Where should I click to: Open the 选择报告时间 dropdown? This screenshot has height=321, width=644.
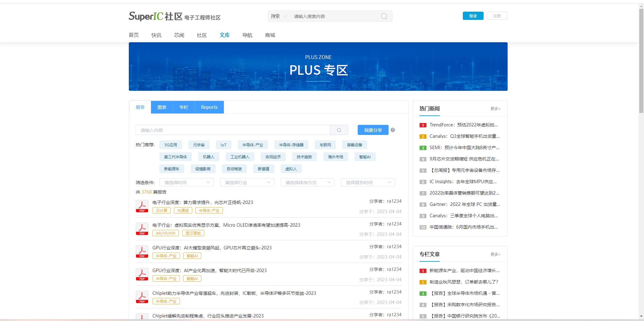[368, 182]
